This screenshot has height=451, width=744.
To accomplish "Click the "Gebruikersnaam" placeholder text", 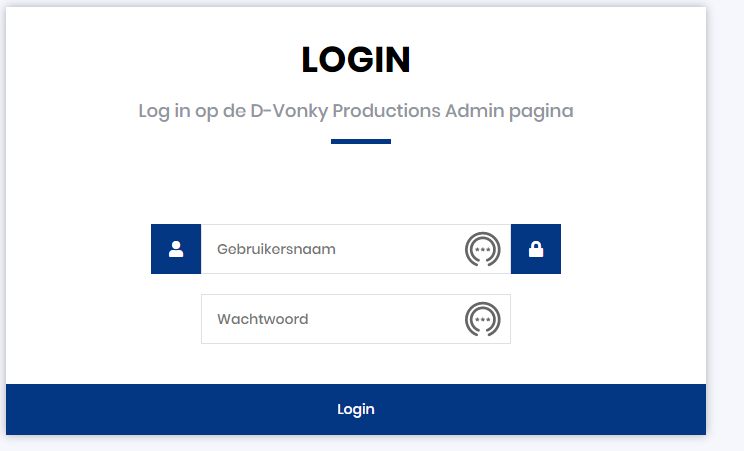I will (276, 249).
